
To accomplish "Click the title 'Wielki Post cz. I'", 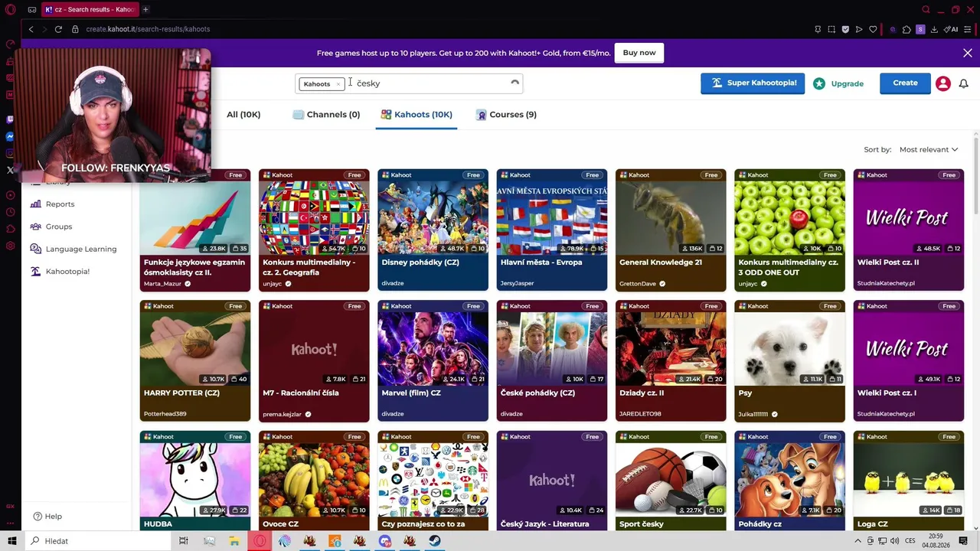I will pyautogui.click(x=887, y=393).
